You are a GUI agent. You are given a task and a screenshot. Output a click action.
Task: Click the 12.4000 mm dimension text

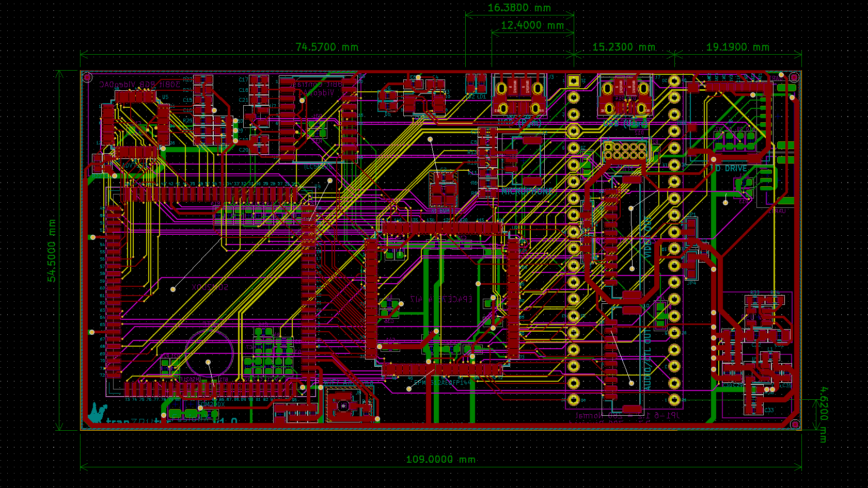click(x=532, y=25)
